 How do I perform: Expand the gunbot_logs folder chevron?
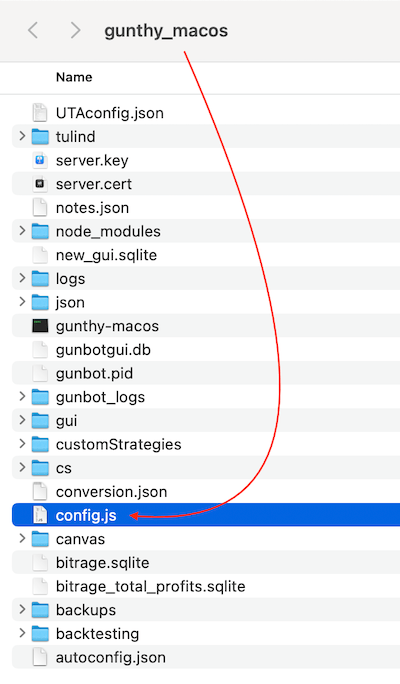coord(22,397)
